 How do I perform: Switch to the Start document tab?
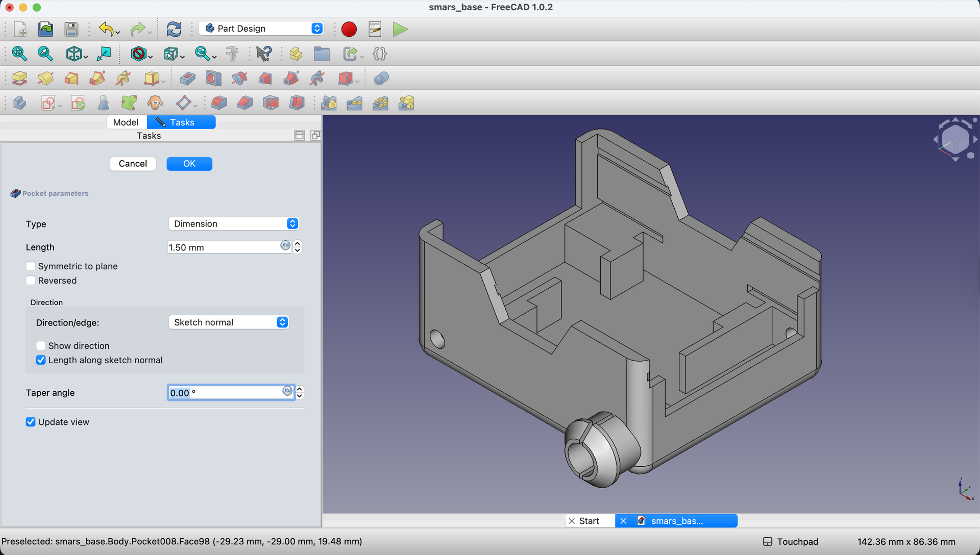[590, 521]
